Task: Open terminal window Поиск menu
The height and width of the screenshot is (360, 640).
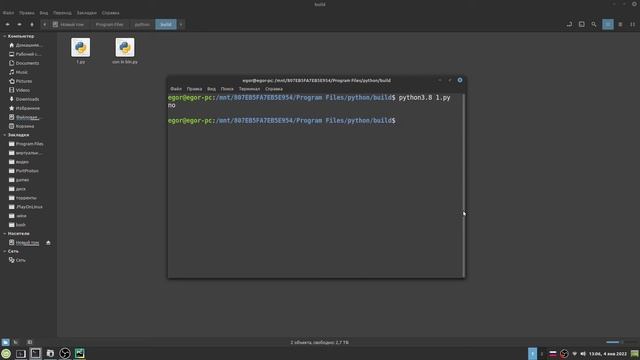Action: pyautogui.click(x=227, y=89)
